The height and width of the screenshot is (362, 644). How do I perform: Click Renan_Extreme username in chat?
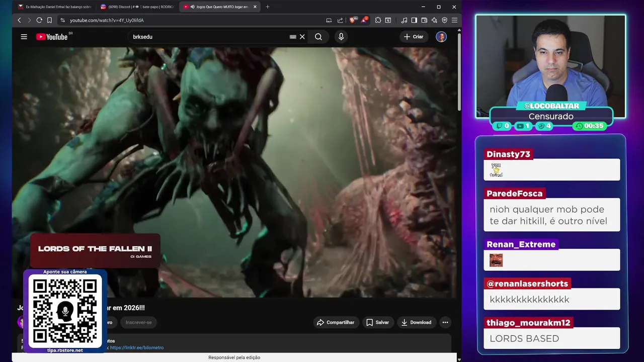521,244
